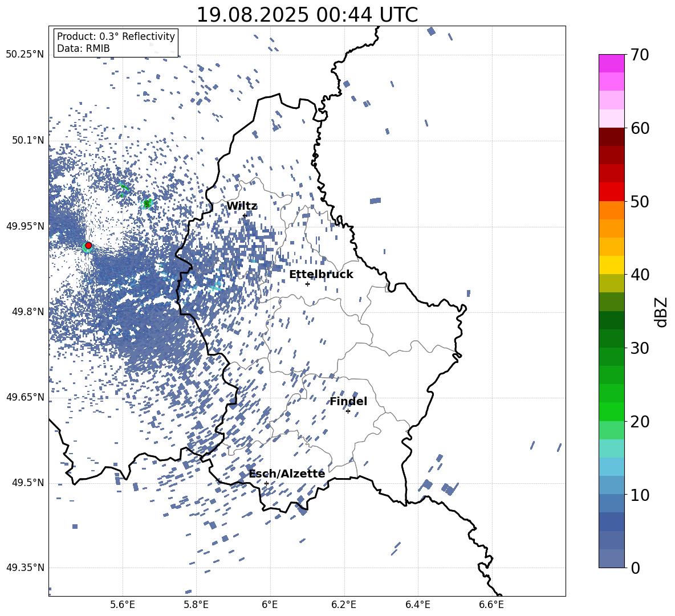Click the 49.95°N latitude label
The height and width of the screenshot is (616, 675).
click(25, 226)
